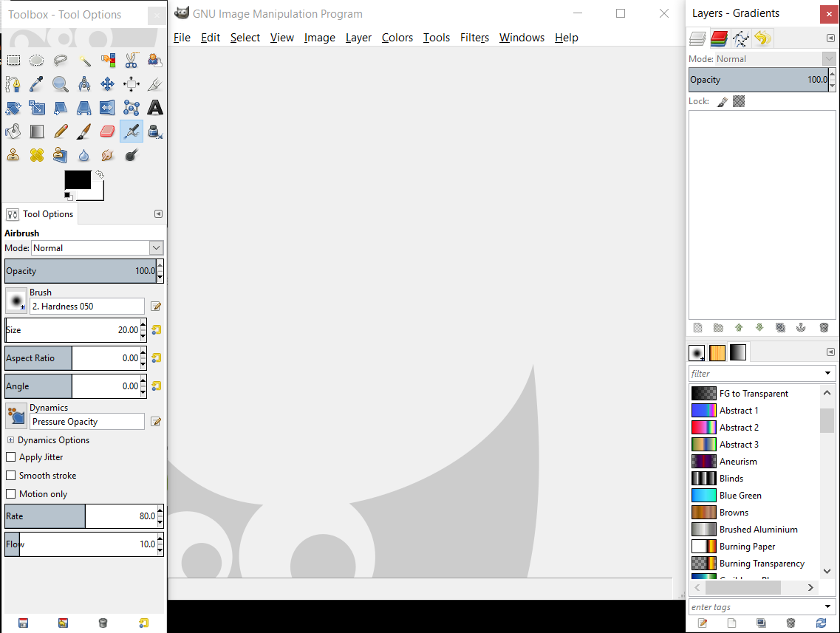The image size is (840, 633).
Task: Choose the Bucket Fill tool
Action: (x=13, y=131)
